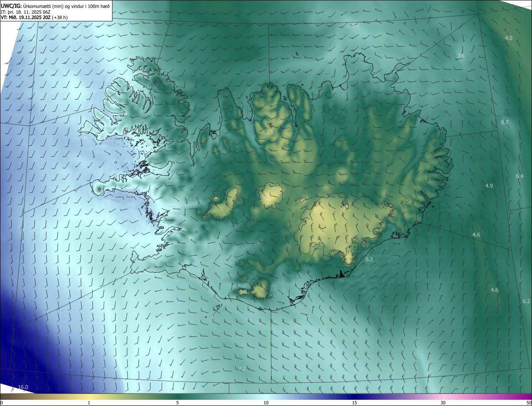The height and width of the screenshot is (406, 532).
Task: Click the '5' tick on the colour scale
Action: 177,403
